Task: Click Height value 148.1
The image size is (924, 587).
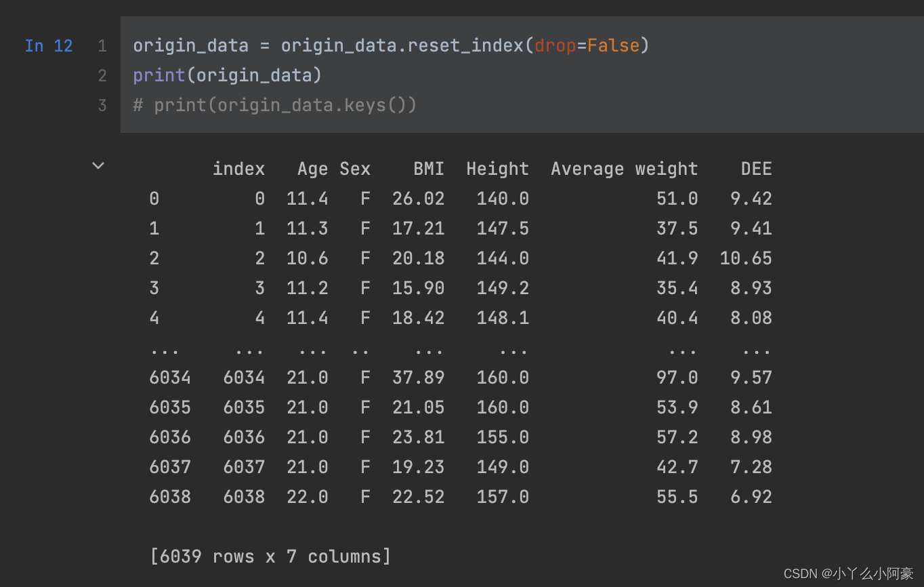Action: click(503, 318)
